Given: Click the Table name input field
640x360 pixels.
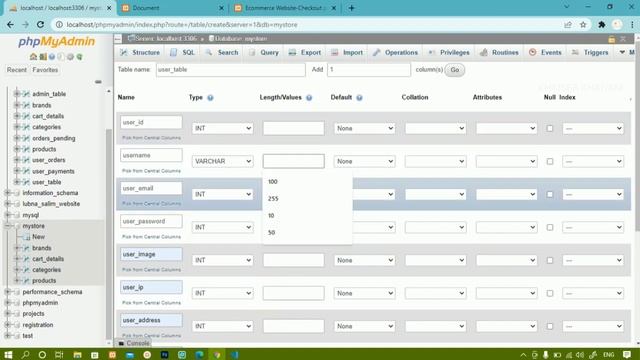Looking at the screenshot, I should [231, 70].
